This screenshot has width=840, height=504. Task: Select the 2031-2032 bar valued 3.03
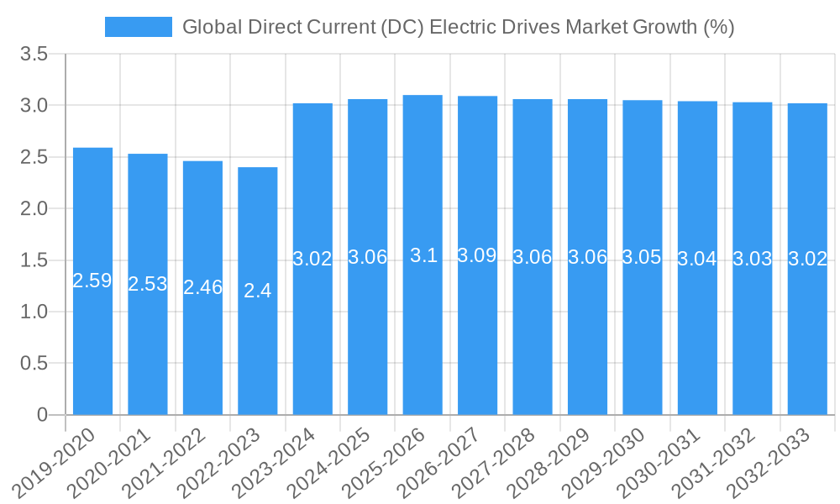[752, 259]
